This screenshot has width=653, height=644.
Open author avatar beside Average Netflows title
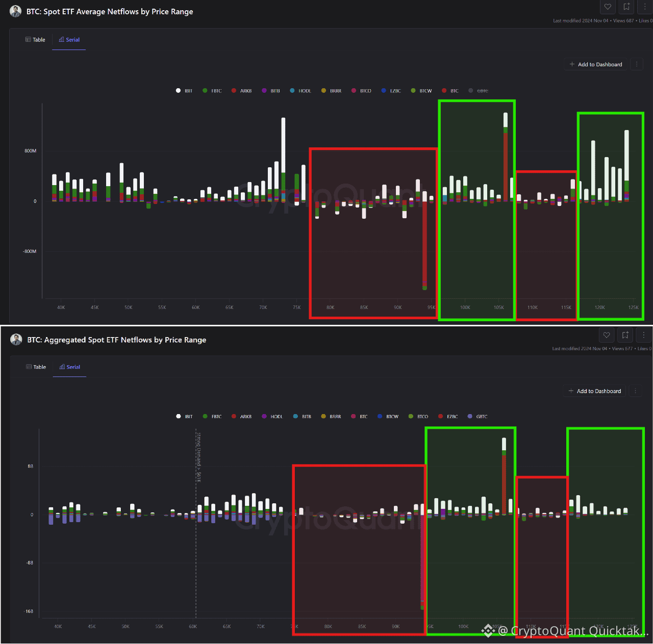coord(16,11)
